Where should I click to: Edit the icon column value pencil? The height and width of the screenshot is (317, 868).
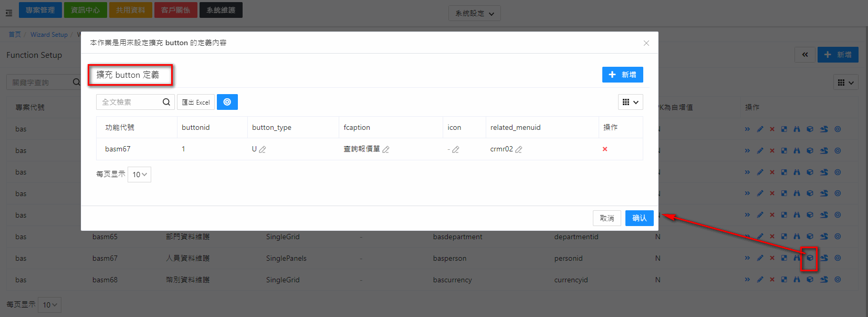tap(456, 149)
